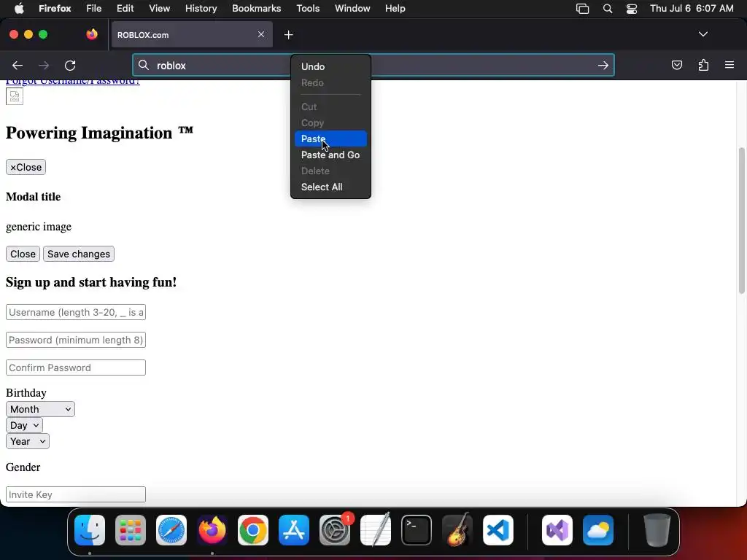Expand the Day birthday dropdown

24,425
